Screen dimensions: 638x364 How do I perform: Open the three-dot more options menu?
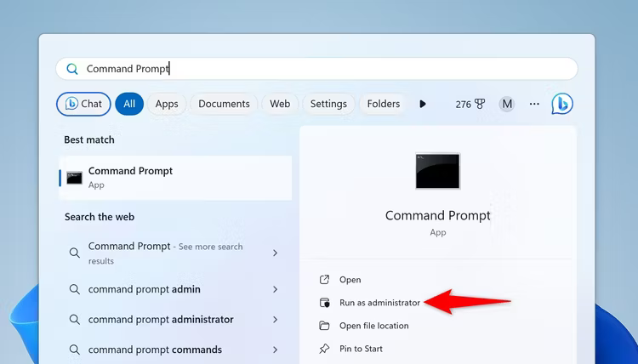tap(534, 104)
